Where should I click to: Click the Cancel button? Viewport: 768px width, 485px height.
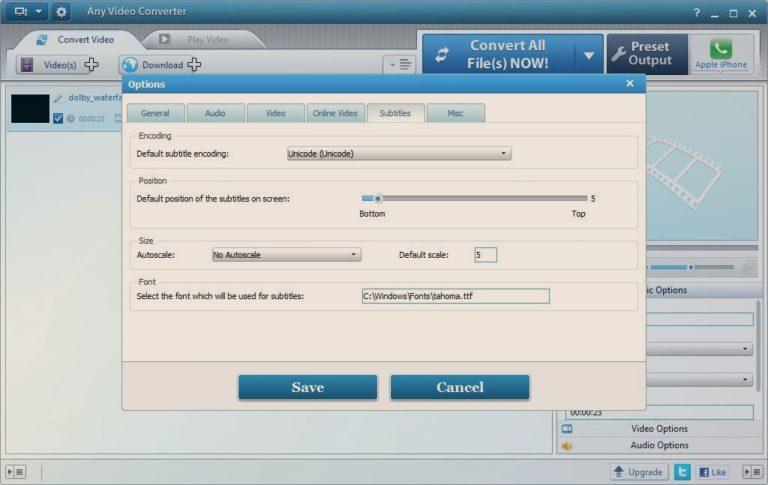[x=460, y=387]
